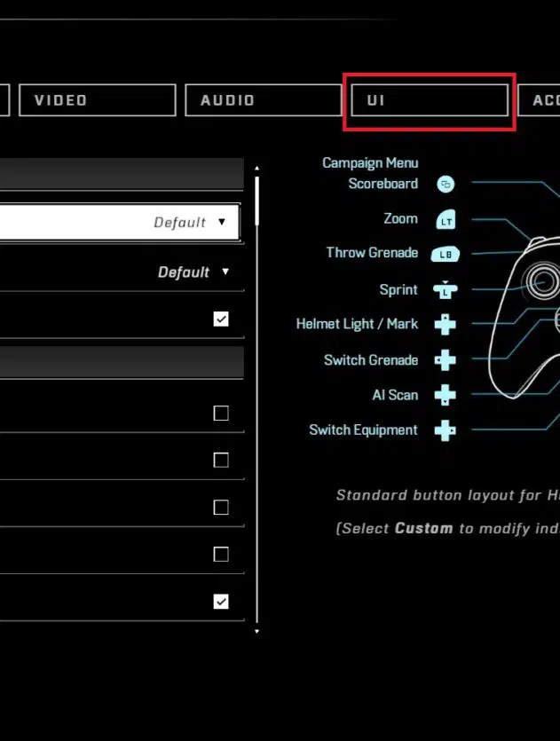Click the D-pad icon beside Helmet Light / Mark

point(446,324)
